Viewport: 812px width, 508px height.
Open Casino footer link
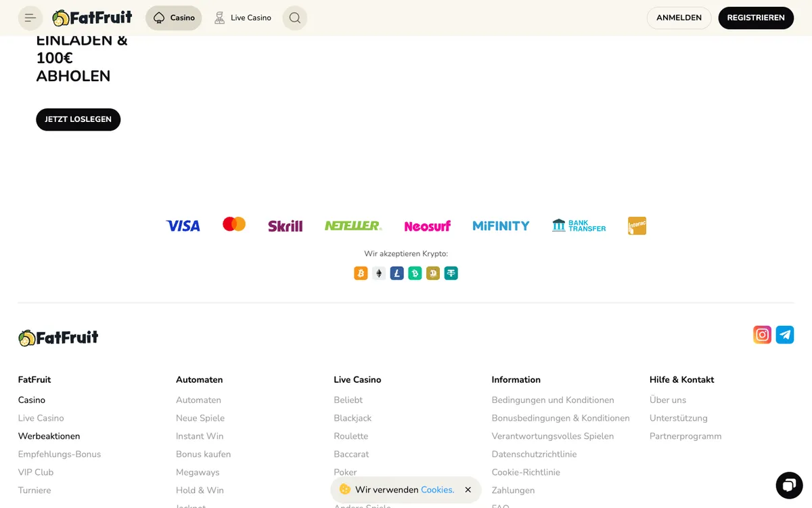tap(32, 400)
